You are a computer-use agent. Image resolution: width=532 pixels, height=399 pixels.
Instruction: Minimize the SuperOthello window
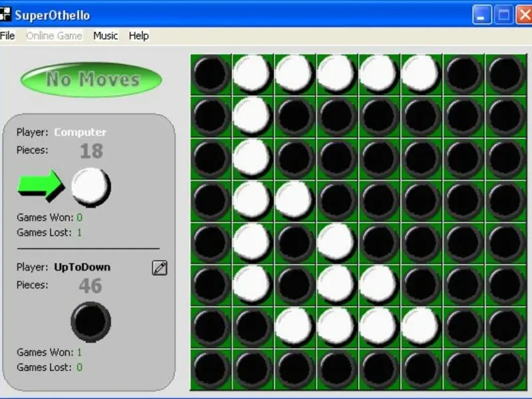[x=481, y=15]
